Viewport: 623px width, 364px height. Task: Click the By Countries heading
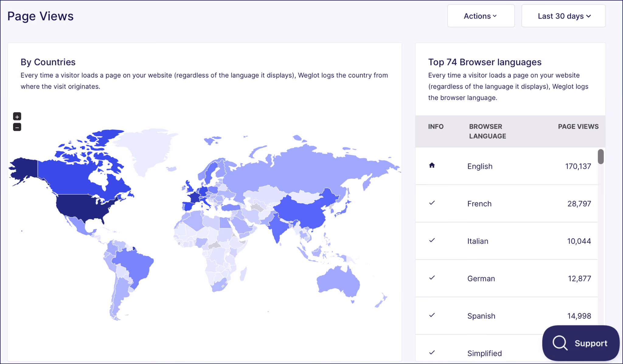pyautogui.click(x=48, y=62)
